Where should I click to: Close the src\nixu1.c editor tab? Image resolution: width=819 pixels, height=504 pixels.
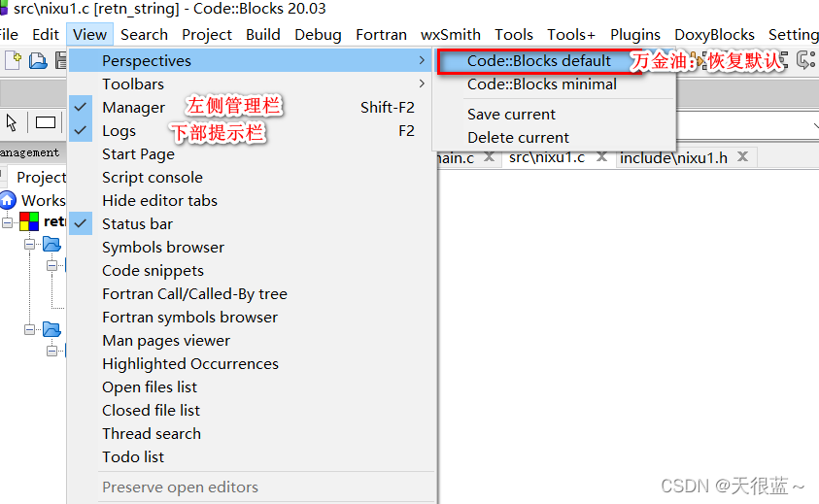coord(601,156)
